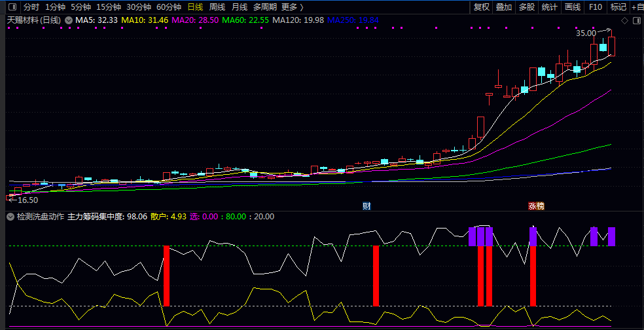Viewport: 644px width, 330px height.
Task: Click the MA120: 19.98 label
Action: [298, 20]
